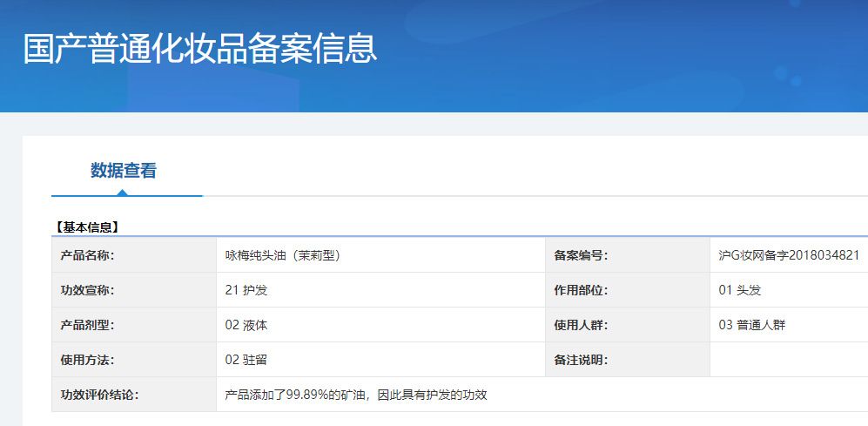Select the 使用方法 label cell
Viewport: 868px width, 426px height.
click(x=135, y=360)
